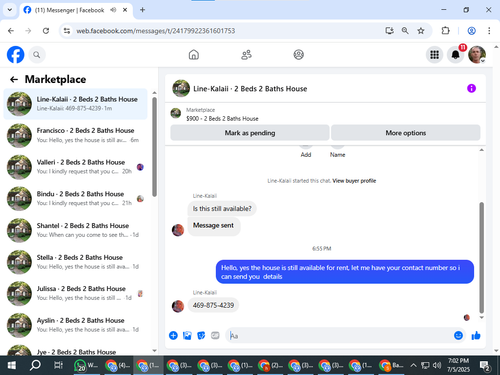Click the $900 - 2 Beds 2 Baths House listing

coord(222,118)
